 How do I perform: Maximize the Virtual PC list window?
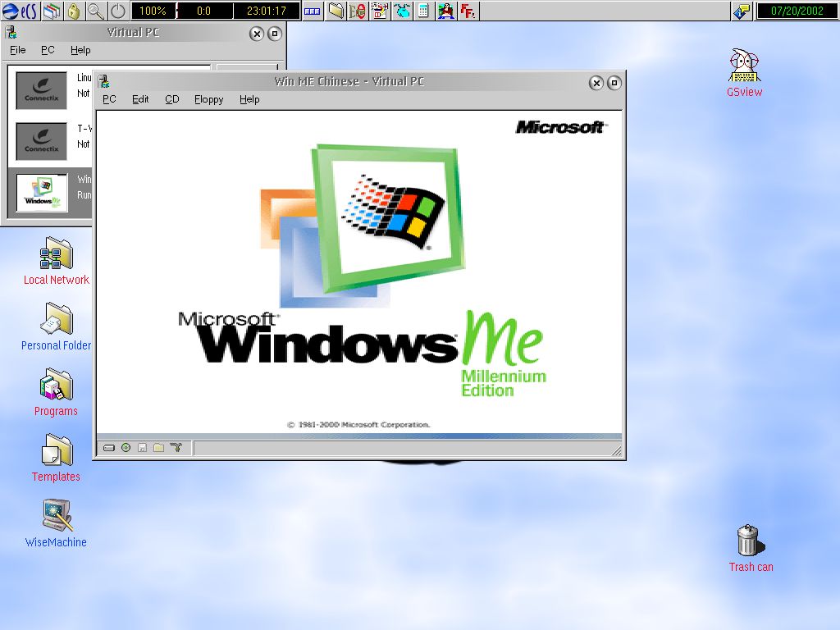coord(275,34)
